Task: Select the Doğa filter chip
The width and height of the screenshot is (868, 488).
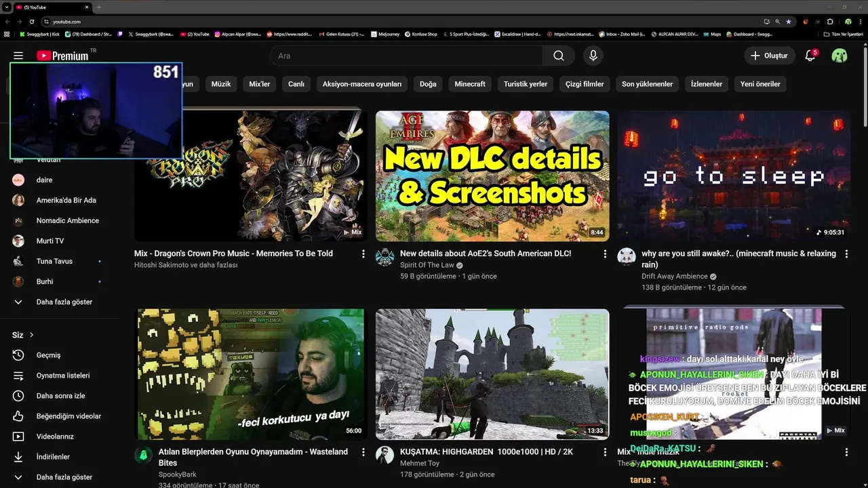Action: [428, 84]
